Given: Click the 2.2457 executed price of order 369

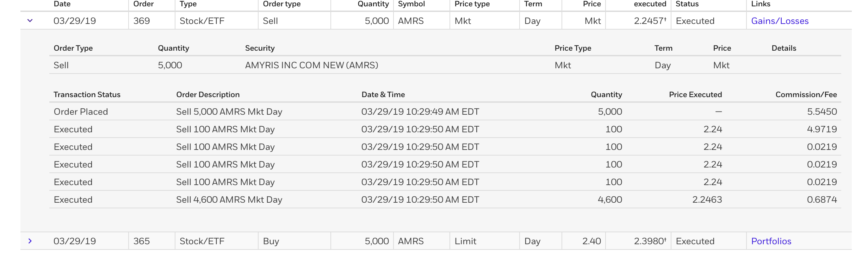Looking at the screenshot, I should click(649, 21).
